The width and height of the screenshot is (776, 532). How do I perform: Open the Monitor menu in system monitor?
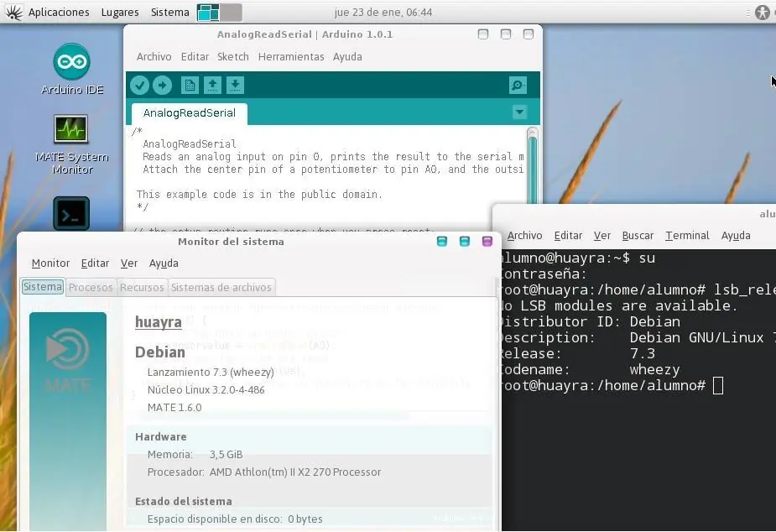click(x=50, y=263)
